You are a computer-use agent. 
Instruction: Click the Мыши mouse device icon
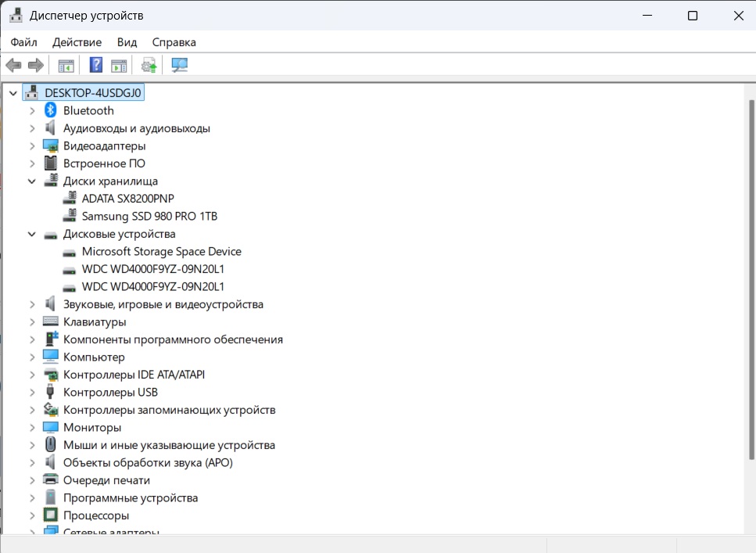50,444
